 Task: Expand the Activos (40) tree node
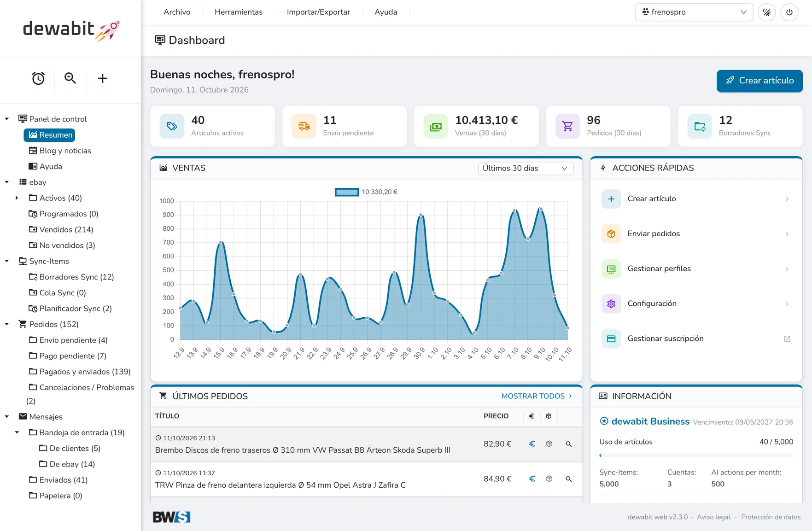[17, 198]
